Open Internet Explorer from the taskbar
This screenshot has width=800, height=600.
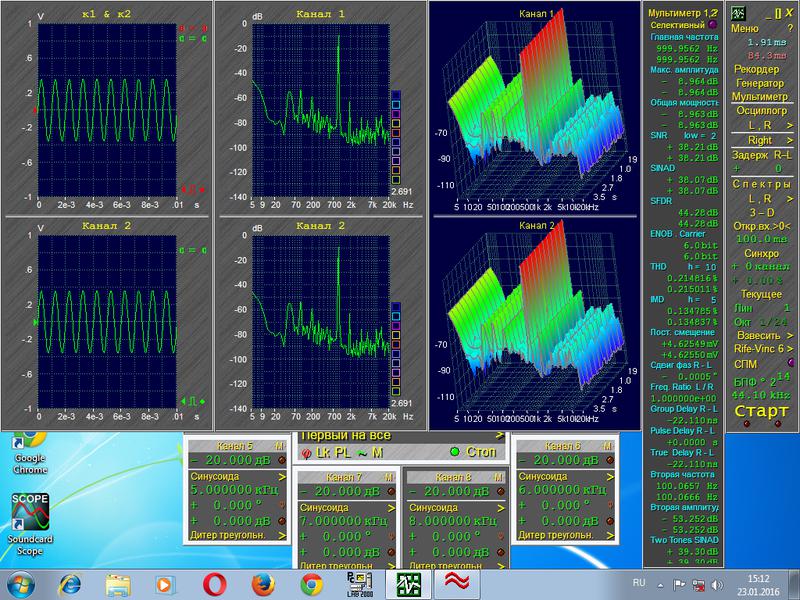point(70,585)
